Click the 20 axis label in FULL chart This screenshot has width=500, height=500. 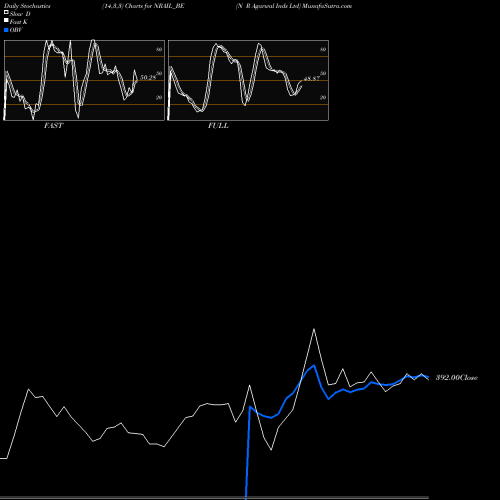click(x=323, y=97)
